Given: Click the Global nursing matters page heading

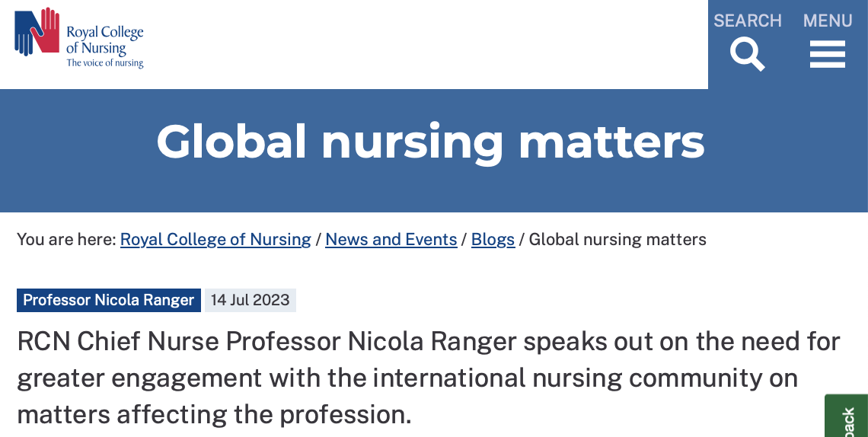Looking at the screenshot, I should pos(430,142).
